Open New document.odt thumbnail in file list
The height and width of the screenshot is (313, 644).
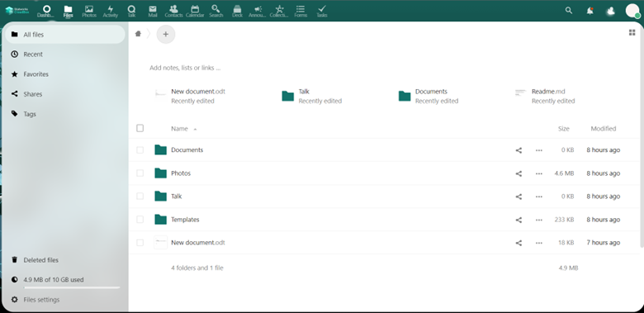161,242
